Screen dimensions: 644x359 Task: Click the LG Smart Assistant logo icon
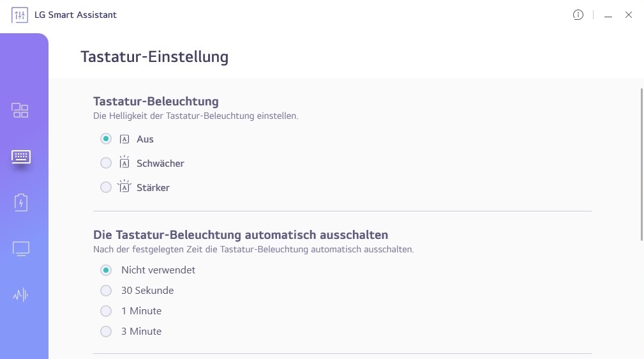coord(20,15)
